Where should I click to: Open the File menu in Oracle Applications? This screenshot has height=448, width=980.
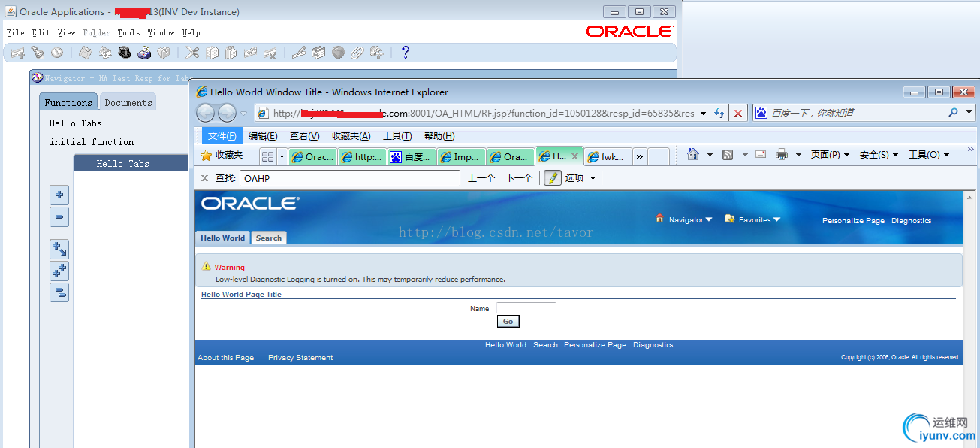tap(16, 33)
